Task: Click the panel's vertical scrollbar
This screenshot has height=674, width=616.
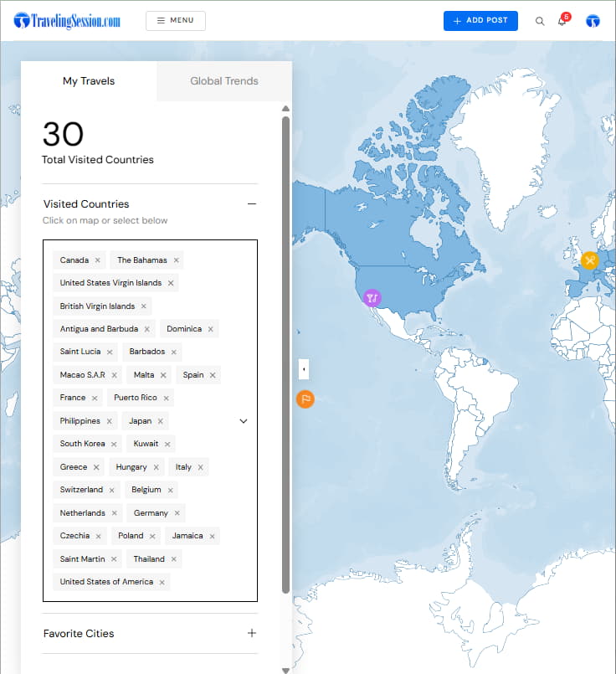Action: click(x=285, y=352)
